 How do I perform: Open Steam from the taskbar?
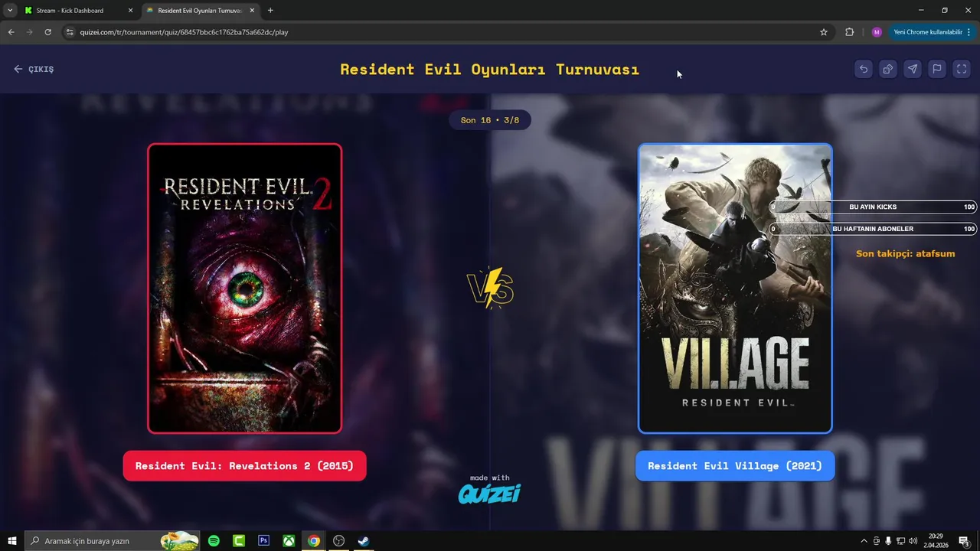(364, 541)
